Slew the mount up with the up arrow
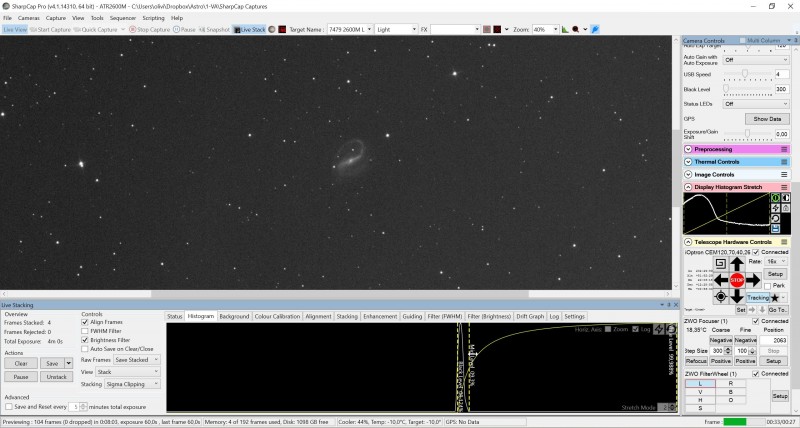 (737, 264)
